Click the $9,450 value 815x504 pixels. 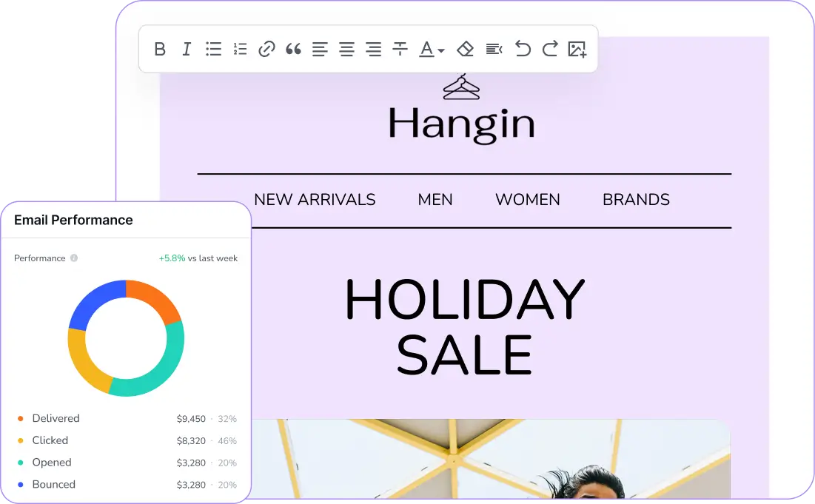pos(191,419)
